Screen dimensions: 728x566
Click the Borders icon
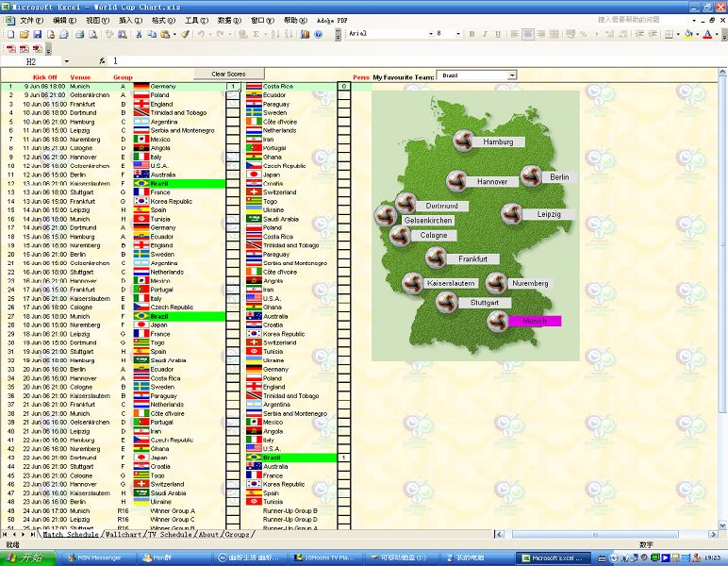pyautogui.click(x=669, y=34)
